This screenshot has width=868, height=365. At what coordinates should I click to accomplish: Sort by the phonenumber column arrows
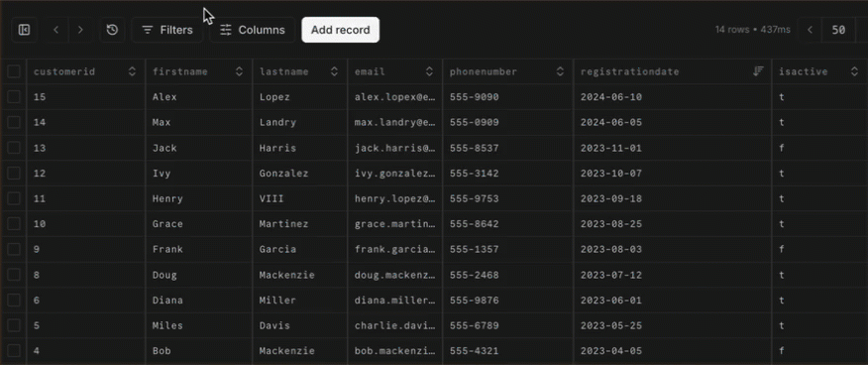560,71
